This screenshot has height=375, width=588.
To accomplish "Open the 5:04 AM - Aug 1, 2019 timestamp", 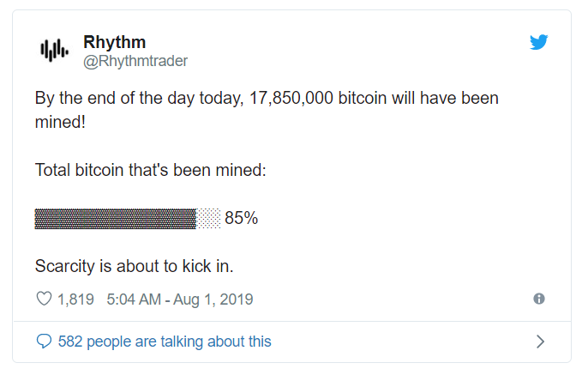I will [x=180, y=299].
